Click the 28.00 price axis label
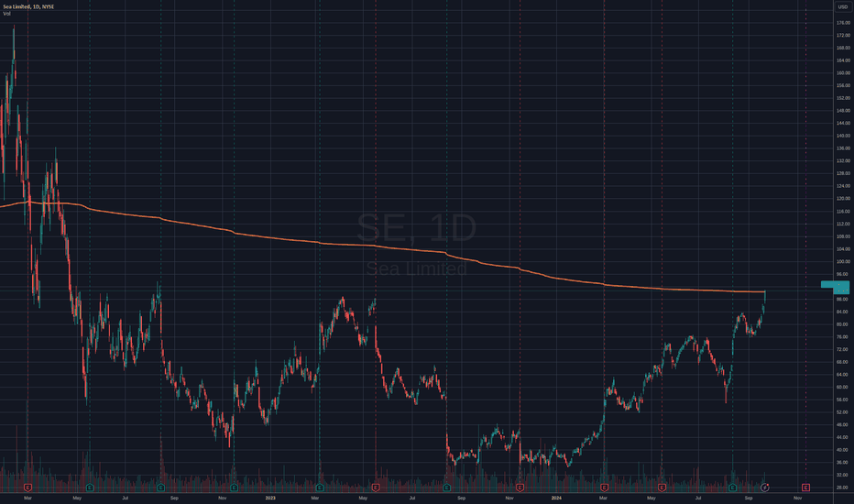The image size is (854, 504). pos(843,488)
